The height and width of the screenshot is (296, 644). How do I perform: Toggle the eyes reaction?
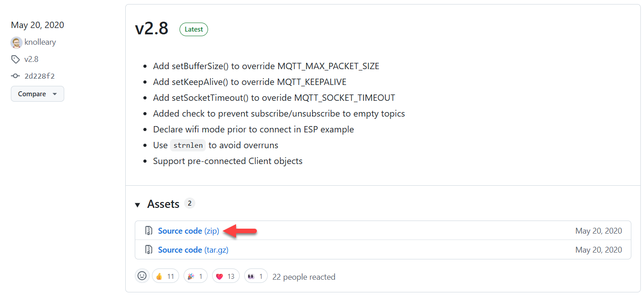click(x=256, y=276)
